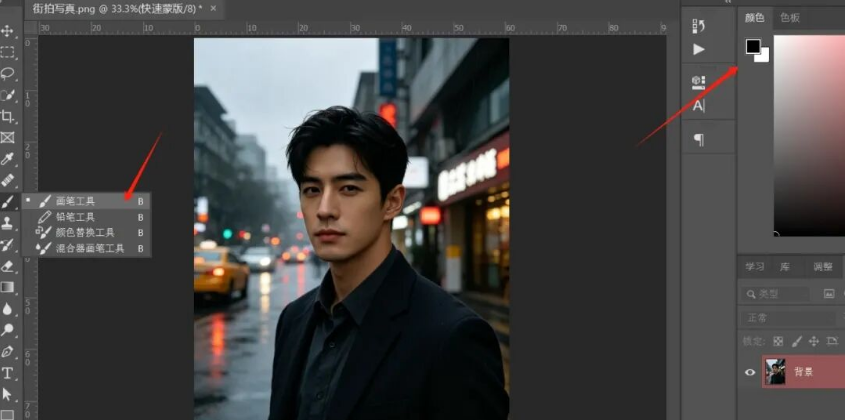
Task: Switch to the 颜色 panel tab
Action: pyautogui.click(x=754, y=18)
